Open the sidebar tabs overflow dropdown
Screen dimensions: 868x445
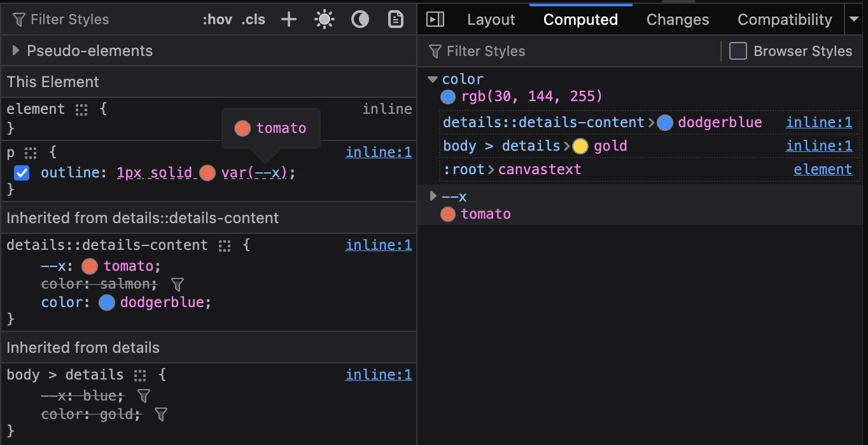(x=854, y=20)
